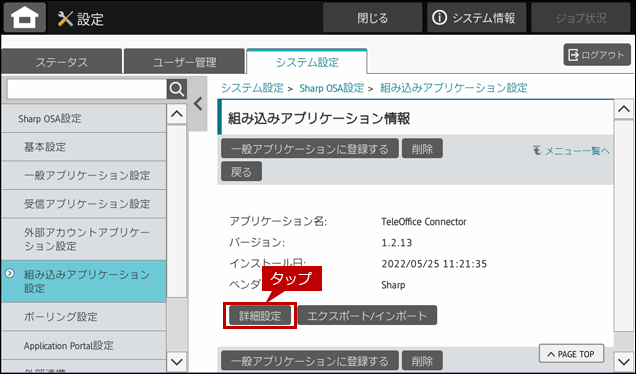The image size is (636, 374).
Task: Click Sharp OSA設定 breadcrumb link
Action: tap(331, 88)
